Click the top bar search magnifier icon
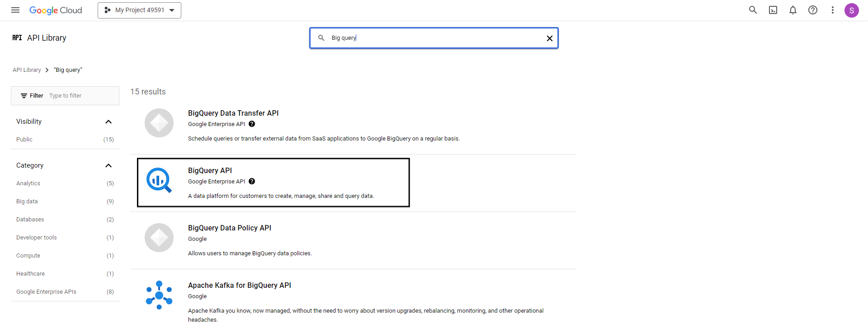This screenshot has width=868, height=333. pyautogui.click(x=753, y=10)
